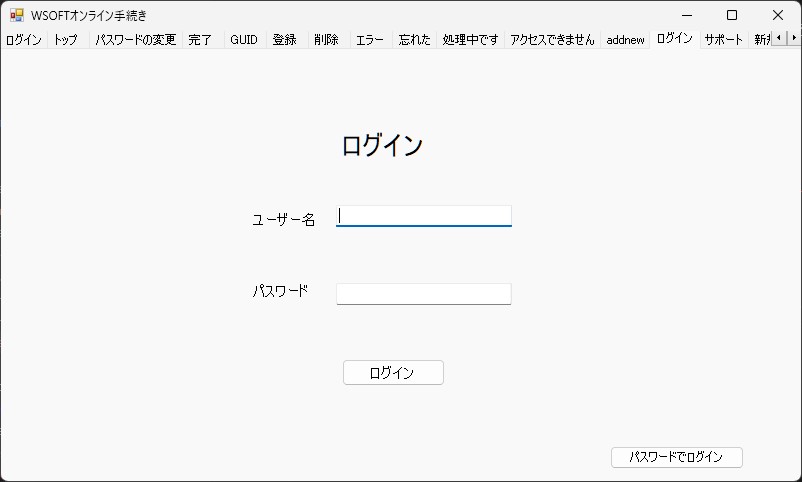Click the active ログイン tab beside サポート

pyautogui.click(x=675, y=39)
